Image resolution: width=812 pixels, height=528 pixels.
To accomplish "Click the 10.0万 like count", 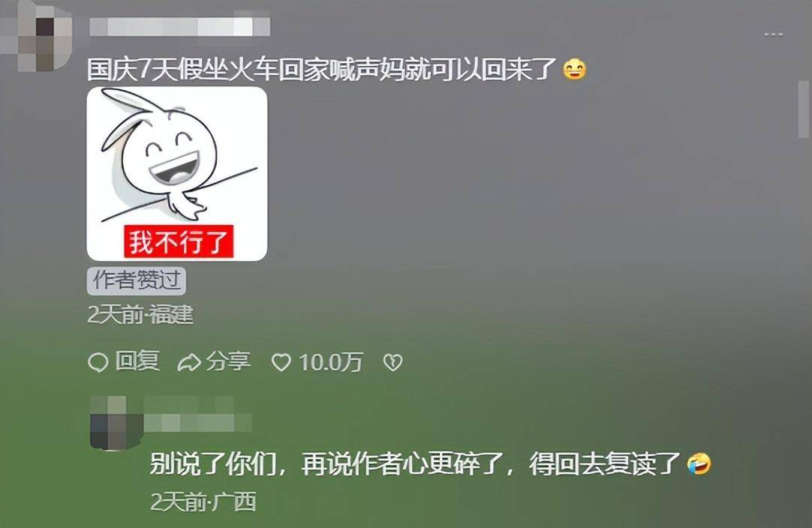I will pos(330,361).
